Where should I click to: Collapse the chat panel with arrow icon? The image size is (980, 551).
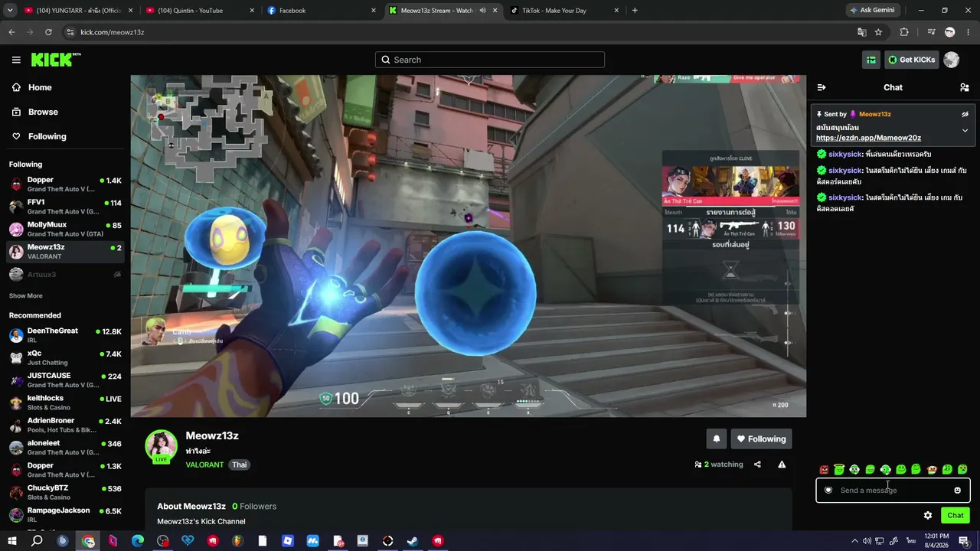822,87
